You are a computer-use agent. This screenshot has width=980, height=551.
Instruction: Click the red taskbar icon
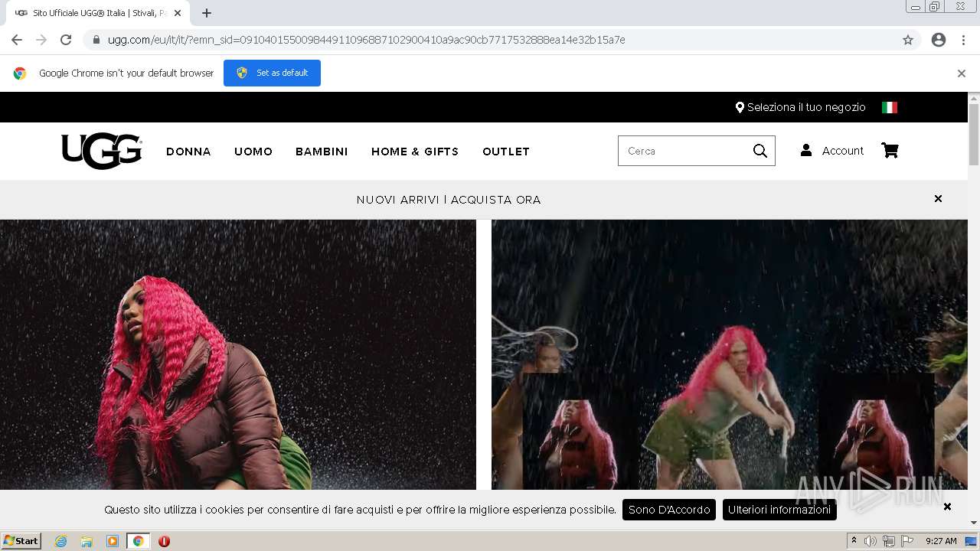click(164, 541)
